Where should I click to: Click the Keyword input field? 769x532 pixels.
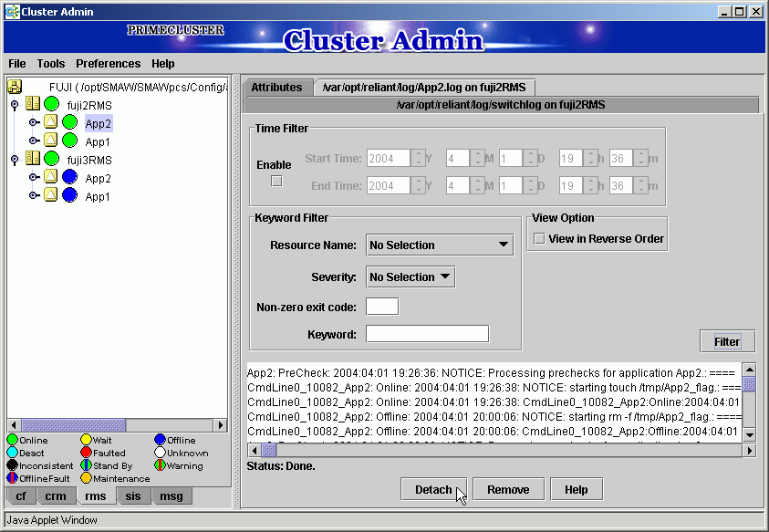point(427,334)
